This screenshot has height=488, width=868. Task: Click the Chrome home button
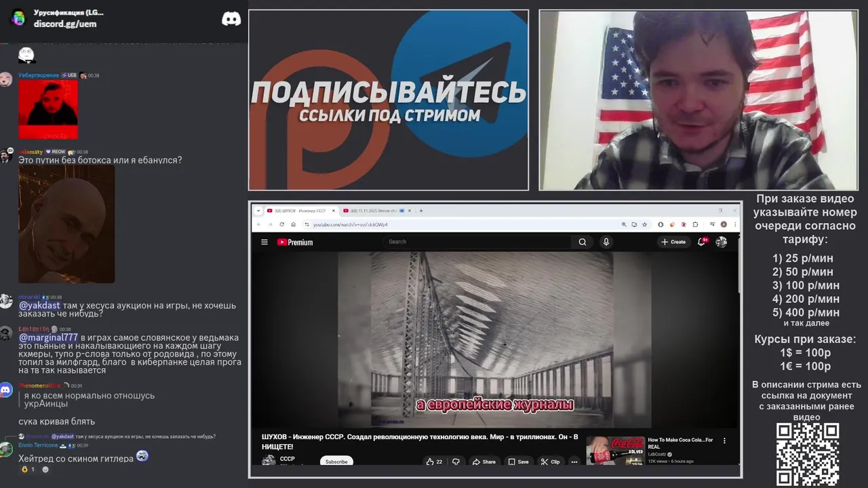point(293,224)
